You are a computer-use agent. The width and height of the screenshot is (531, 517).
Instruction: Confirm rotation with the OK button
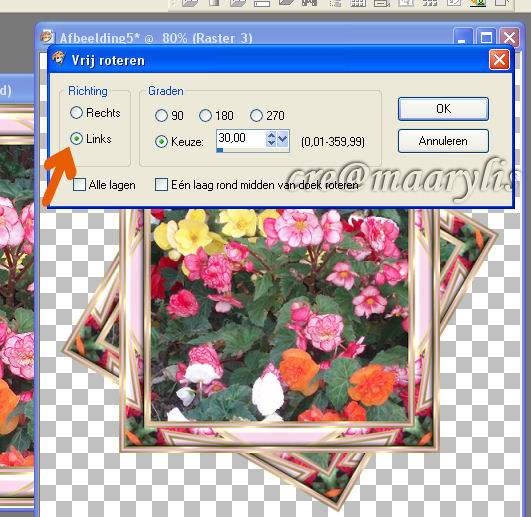coord(443,109)
